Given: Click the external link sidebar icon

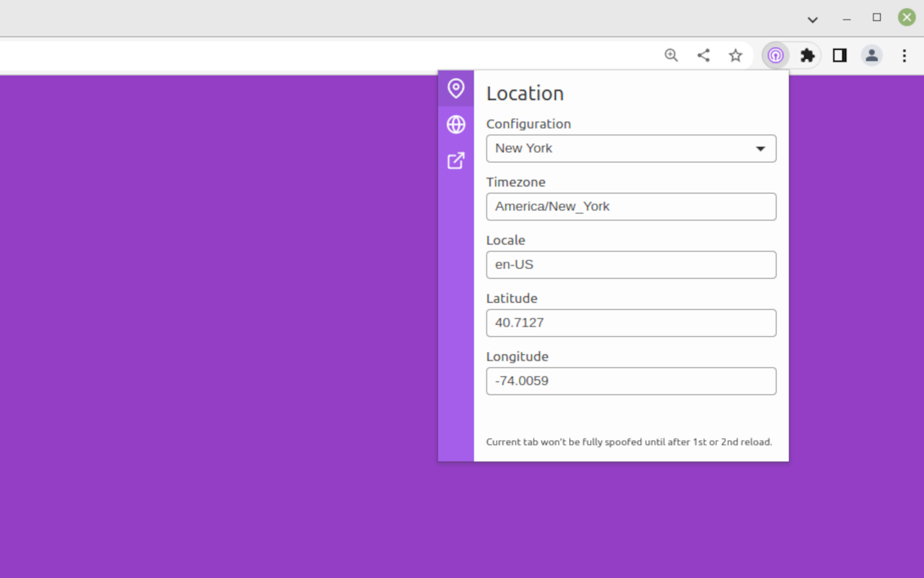Looking at the screenshot, I should pyautogui.click(x=456, y=160).
